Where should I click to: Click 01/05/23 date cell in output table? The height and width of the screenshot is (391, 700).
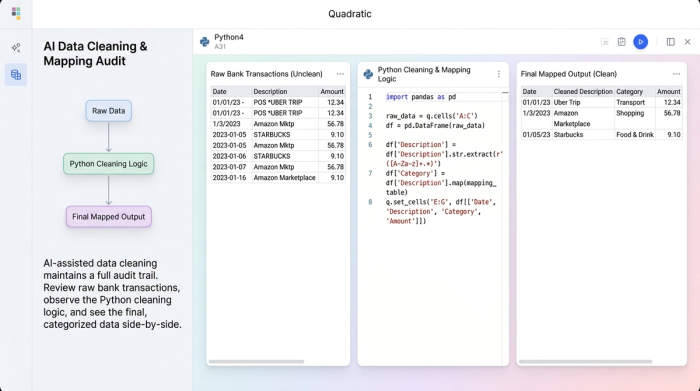(x=536, y=135)
